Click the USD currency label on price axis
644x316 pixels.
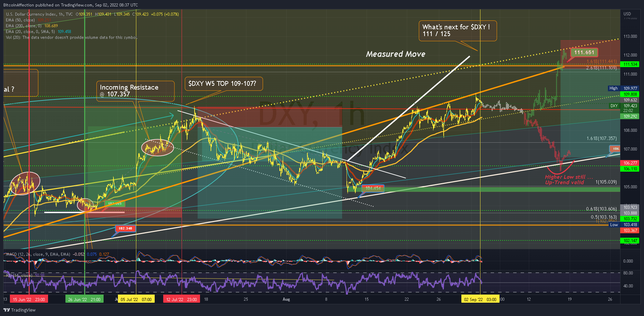(627, 14)
